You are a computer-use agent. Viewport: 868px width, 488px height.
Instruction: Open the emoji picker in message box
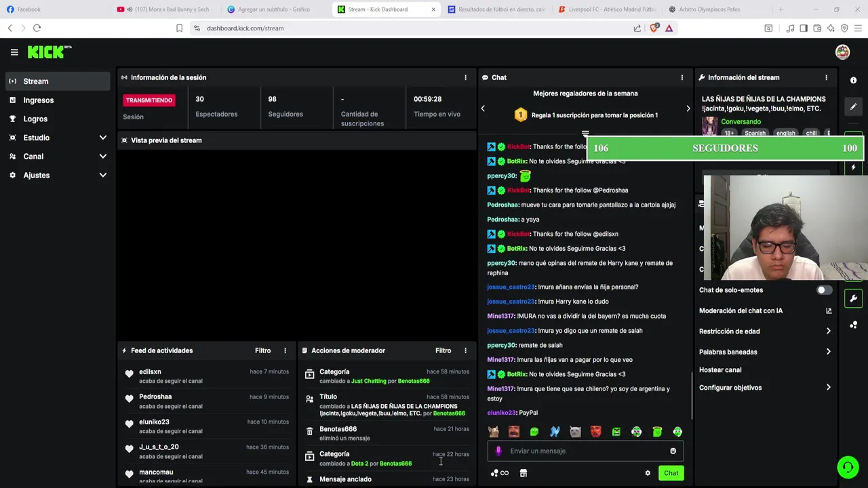point(673,451)
